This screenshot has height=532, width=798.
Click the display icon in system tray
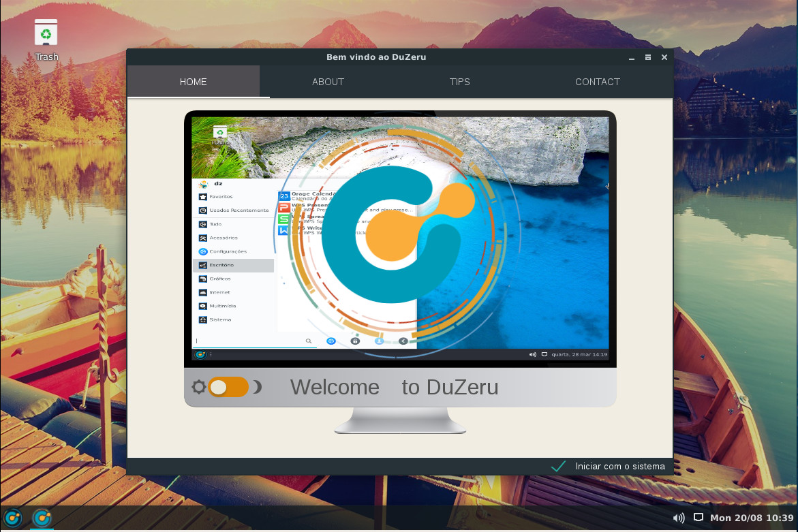pos(699,517)
